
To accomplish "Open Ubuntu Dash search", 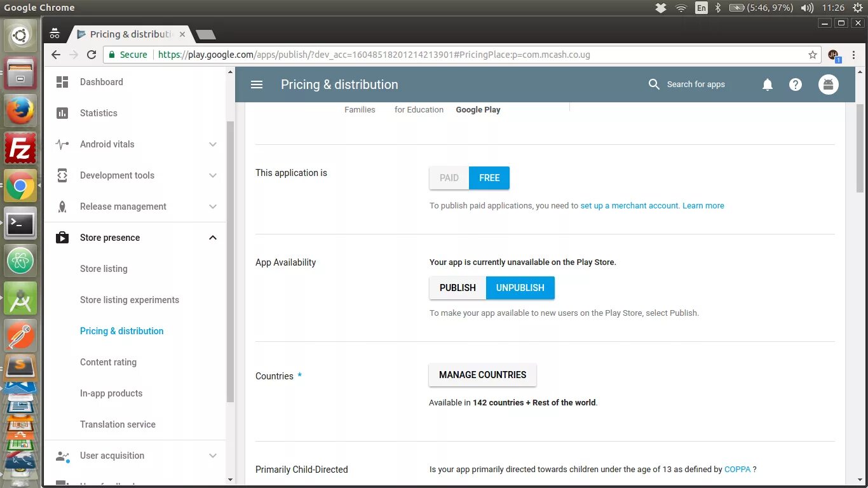I will pos(20,36).
